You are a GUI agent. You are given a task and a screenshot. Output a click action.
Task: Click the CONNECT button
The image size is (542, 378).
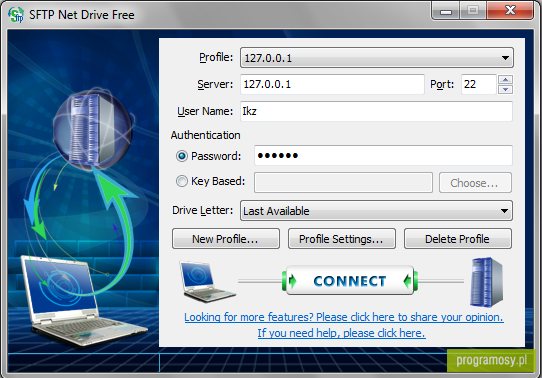point(350,281)
